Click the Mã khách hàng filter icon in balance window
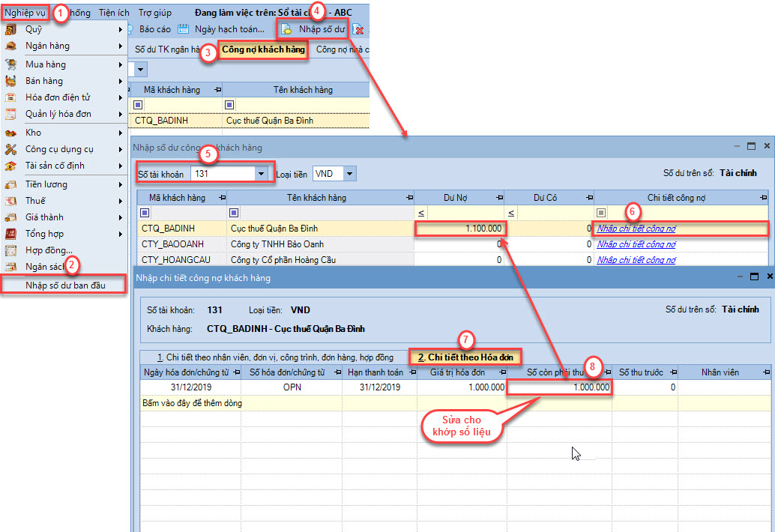 pos(145,213)
